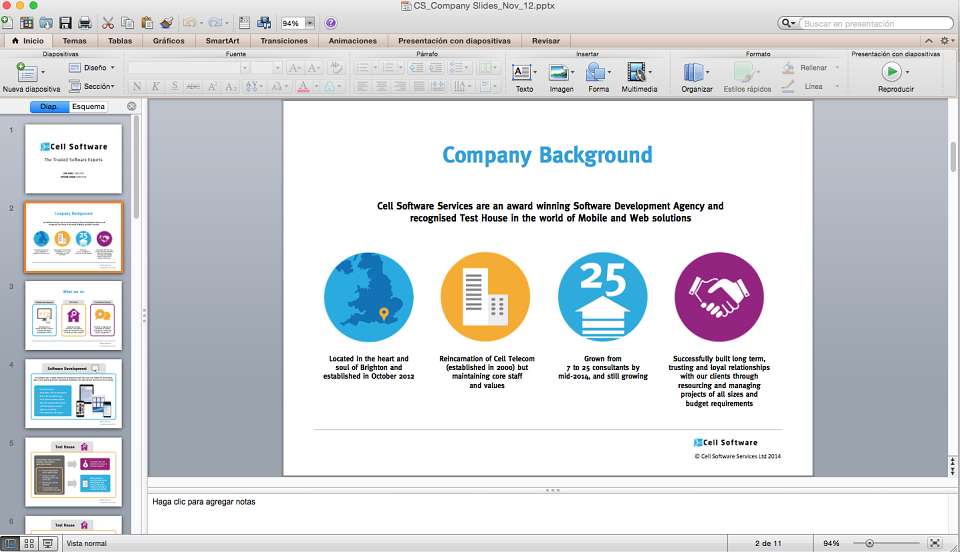
Task: Toggle subscript formatting
Action: 231,86
